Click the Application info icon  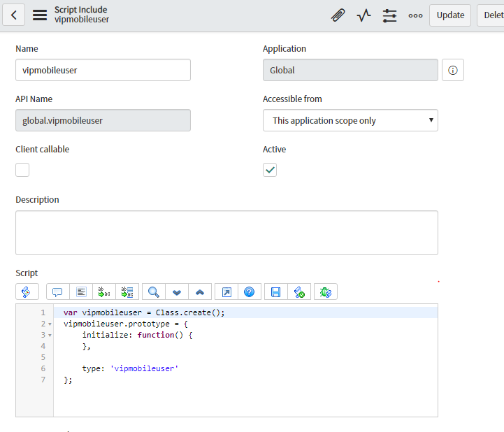tap(453, 70)
